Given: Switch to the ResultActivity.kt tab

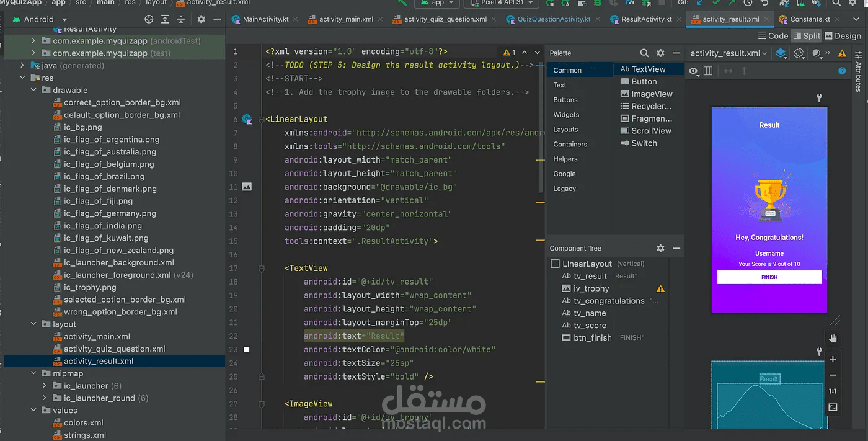Looking at the screenshot, I should 646,19.
